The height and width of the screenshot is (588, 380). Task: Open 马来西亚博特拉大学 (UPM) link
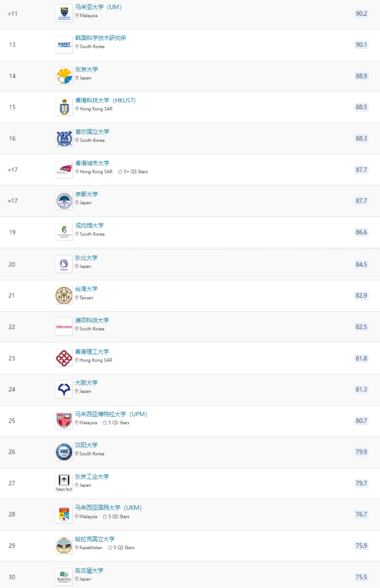[x=111, y=415]
